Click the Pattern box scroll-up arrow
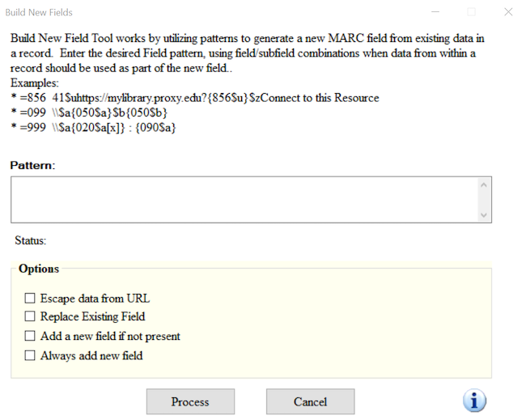This screenshot has height=420, width=526. (x=484, y=185)
